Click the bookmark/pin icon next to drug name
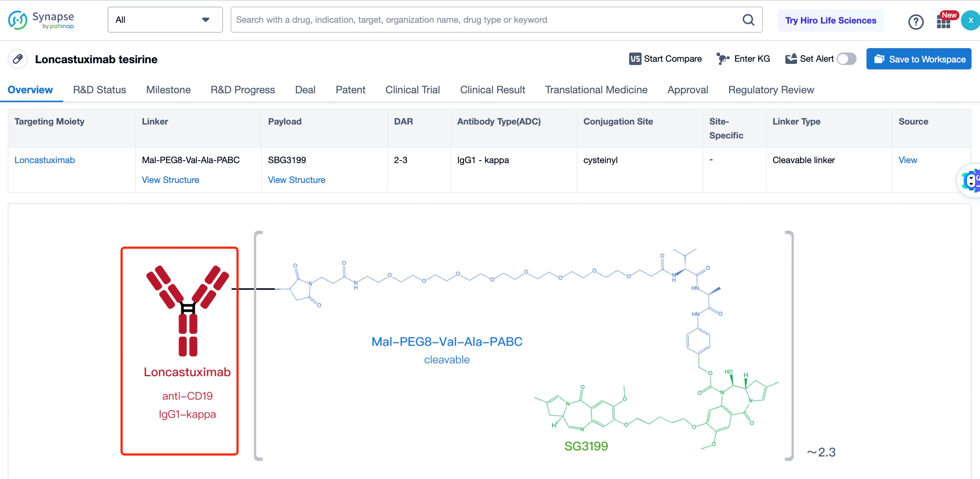Viewport: 980px width, 479px height. point(17,60)
